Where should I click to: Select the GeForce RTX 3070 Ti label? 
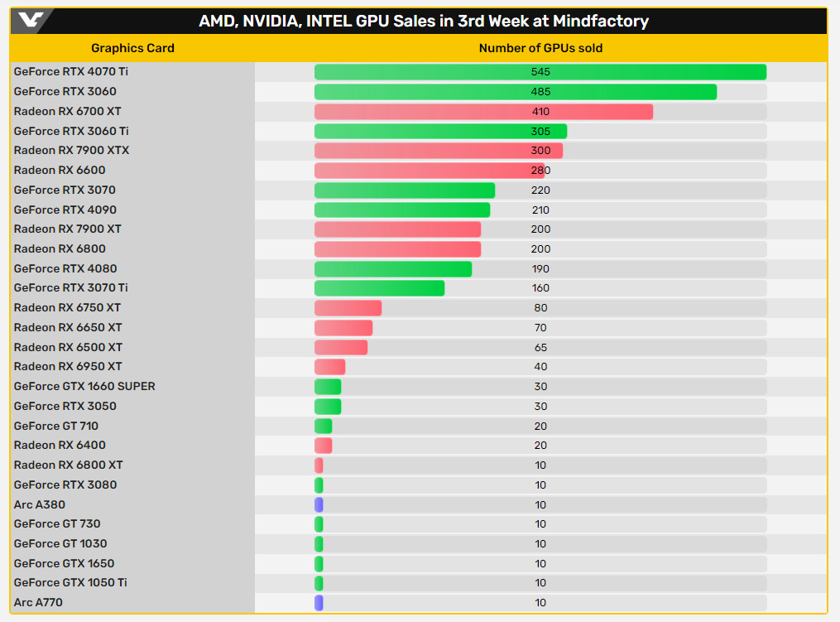[x=70, y=288]
